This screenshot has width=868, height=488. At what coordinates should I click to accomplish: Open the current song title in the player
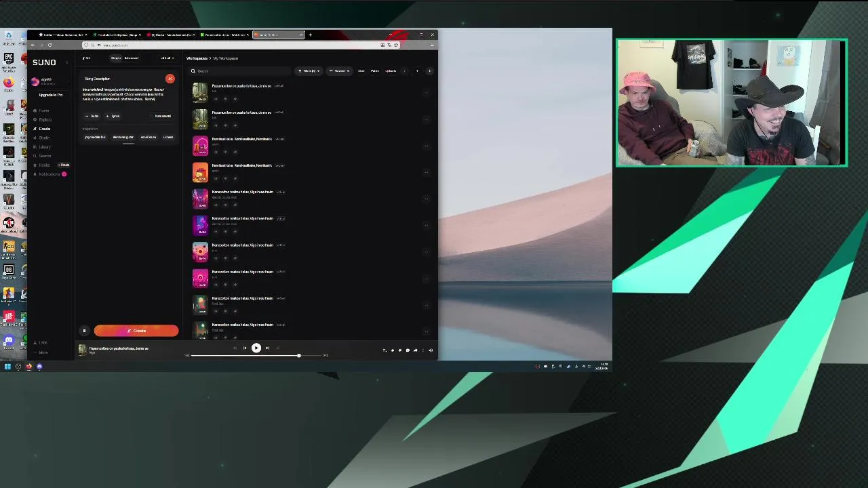(x=119, y=348)
